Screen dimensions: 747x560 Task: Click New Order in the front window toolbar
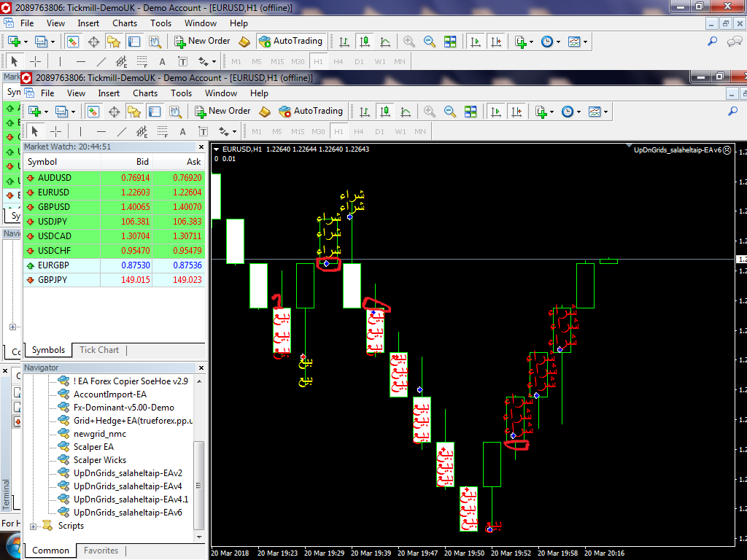[222, 111]
